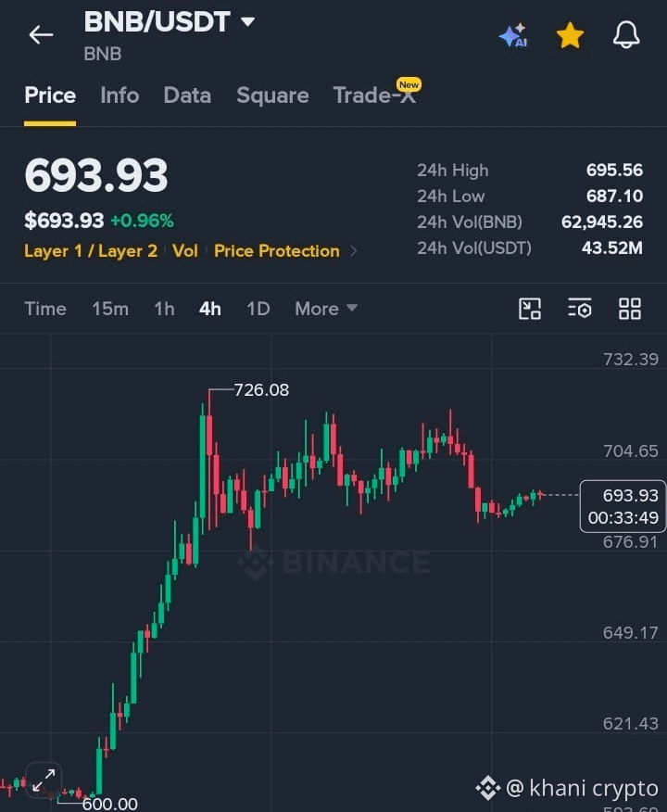667x812 pixels.
Task: Open the chart drawing tools icon
Action: (530, 310)
